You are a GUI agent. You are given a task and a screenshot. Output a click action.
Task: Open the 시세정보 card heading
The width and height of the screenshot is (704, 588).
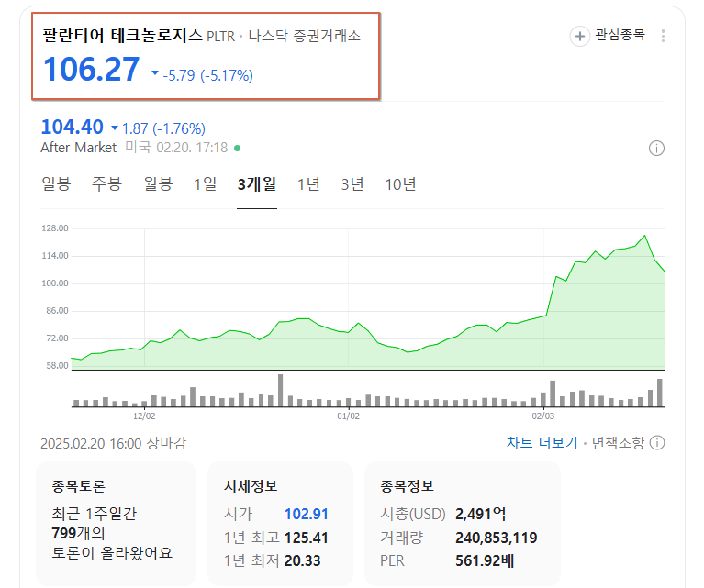point(251,485)
